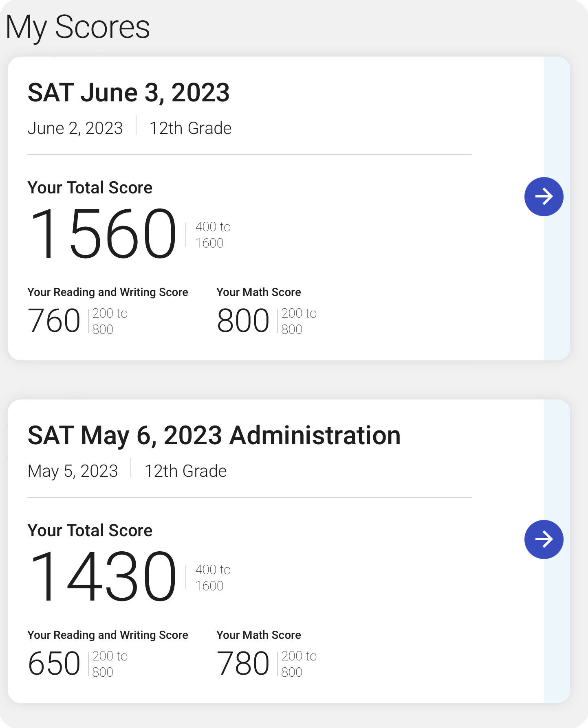Click the May 5, 2023 date text
The width and height of the screenshot is (588, 728).
coord(73,471)
